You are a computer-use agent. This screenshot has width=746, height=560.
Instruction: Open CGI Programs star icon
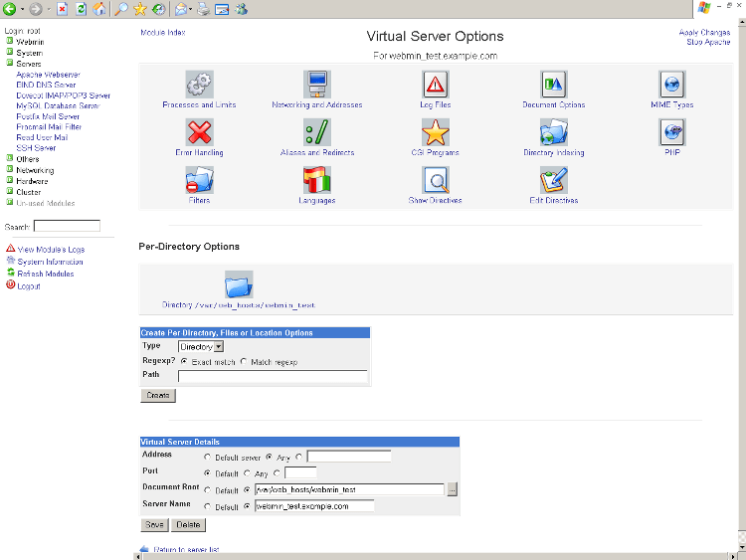pyautogui.click(x=436, y=132)
